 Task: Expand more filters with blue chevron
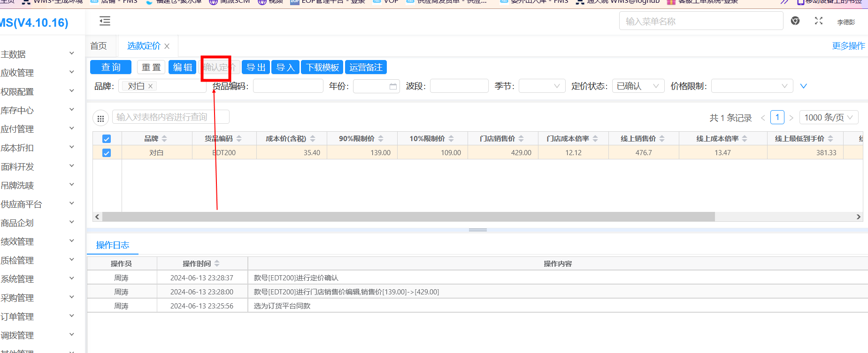pyautogui.click(x=803, y=86)
